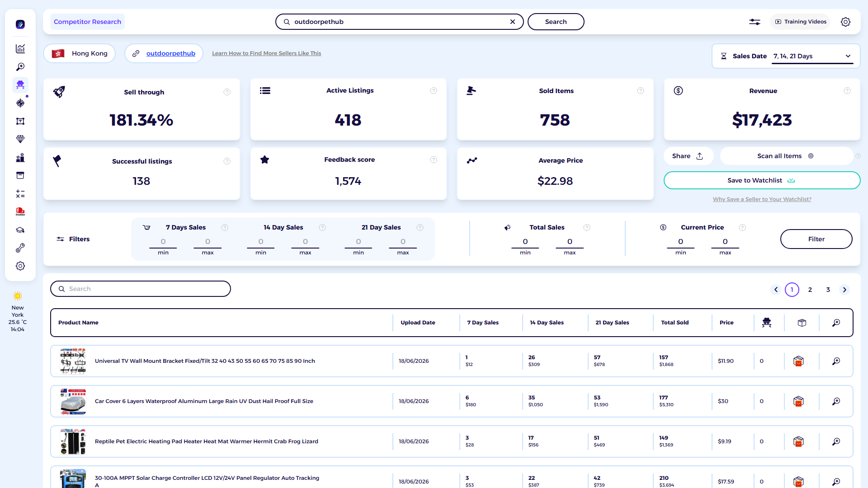Screen dimensions: 868x488
Task: Open Why Save a Seller link
Action: pyautogui.click(x=762, y=199)
